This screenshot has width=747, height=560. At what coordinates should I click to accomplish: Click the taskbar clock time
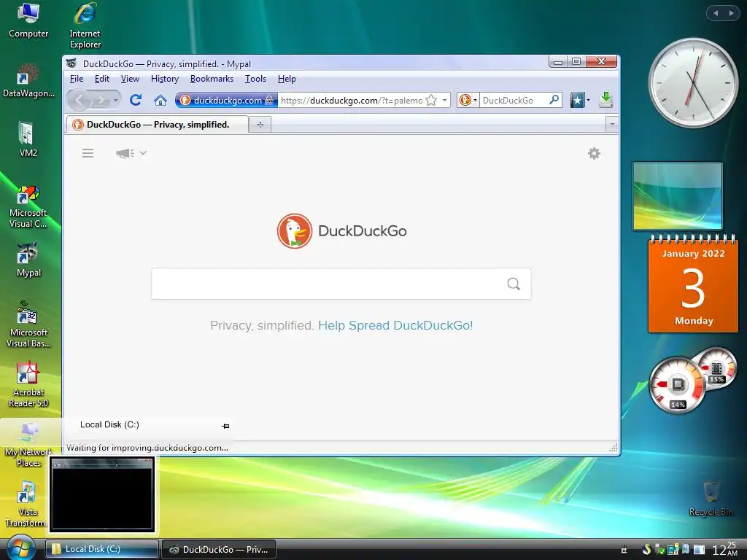point(724,549)
